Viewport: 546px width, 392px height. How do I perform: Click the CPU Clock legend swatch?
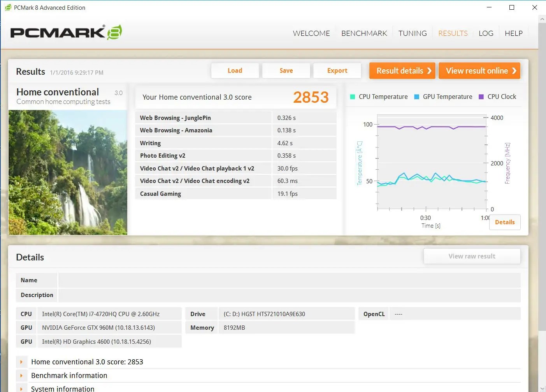[481, 97]
